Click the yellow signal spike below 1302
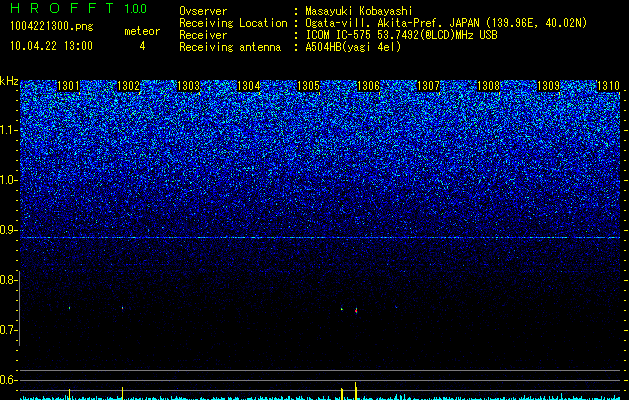629x400 pixels. tap(122, 393)
